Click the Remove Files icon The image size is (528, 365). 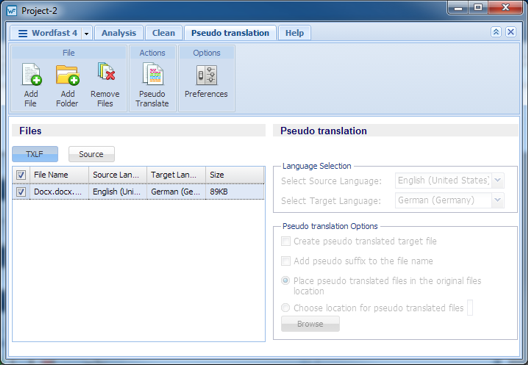106,71
